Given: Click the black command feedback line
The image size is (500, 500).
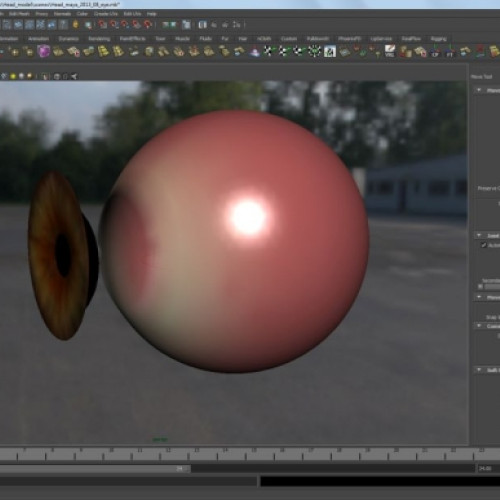Looking at the screenshot, I should 380,481.
